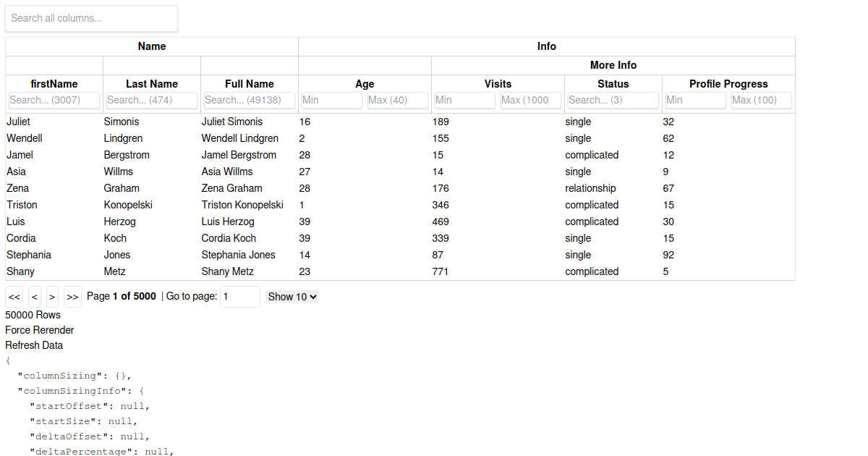
Task: Jump to the last page using '>>'
Action: [72, 296]
